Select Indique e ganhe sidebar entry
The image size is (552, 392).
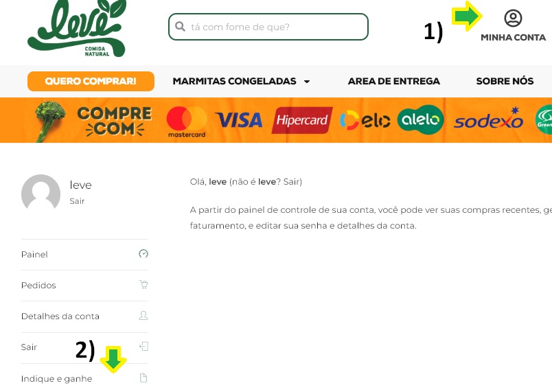point(56,378)
